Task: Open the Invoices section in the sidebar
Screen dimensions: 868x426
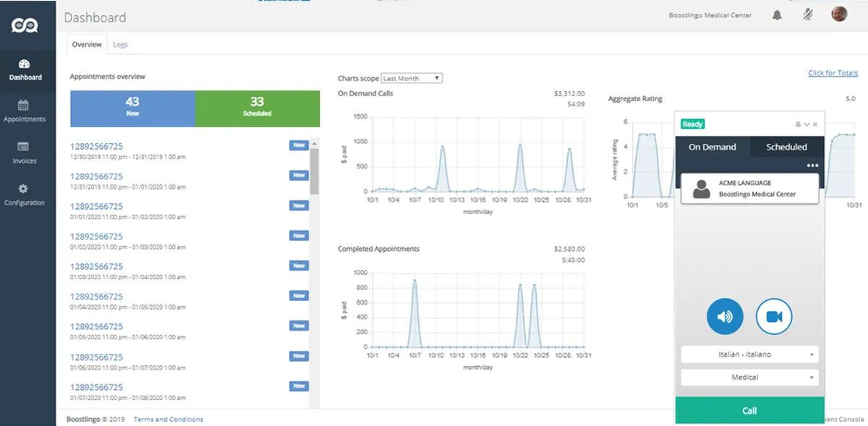Action: 24,153
